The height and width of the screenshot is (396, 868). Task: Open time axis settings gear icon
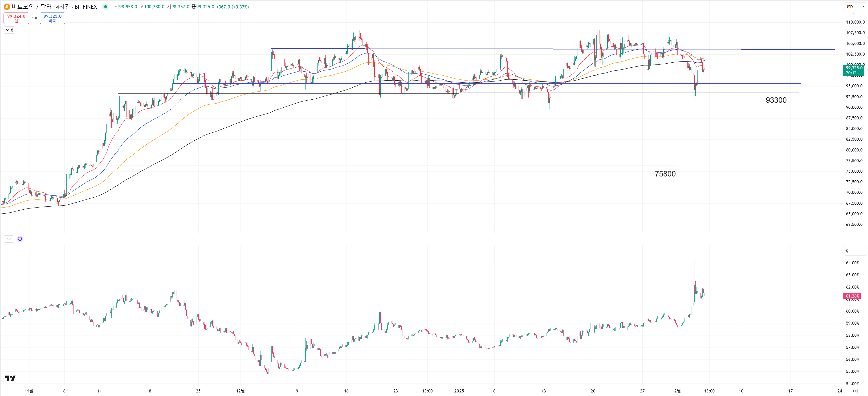(x=855, y=391)
